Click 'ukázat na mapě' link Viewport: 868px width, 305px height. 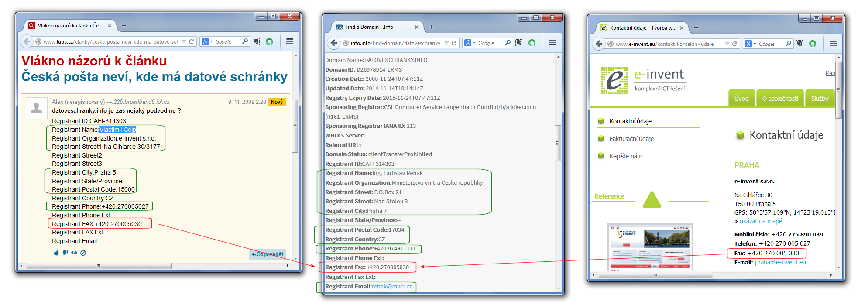coord(761,221)
